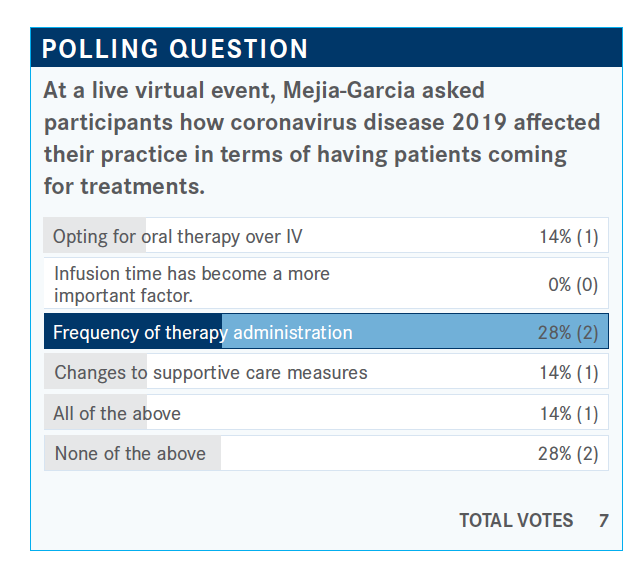642x584 pixels.
Task: Choose 'Infusion time has become a more important factor'
Action: pyautogui.click(x=191, y=284)
